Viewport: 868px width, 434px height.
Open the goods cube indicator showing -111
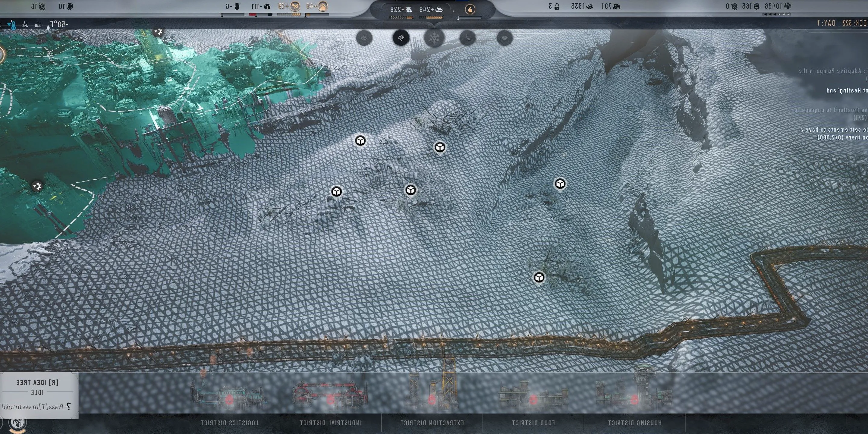[x=261, y=6]
